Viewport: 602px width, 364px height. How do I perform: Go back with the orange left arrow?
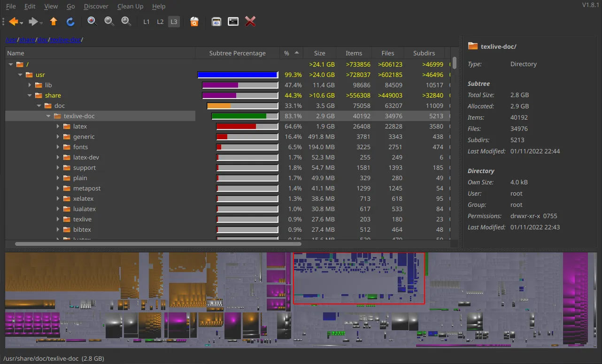(x=14, y=22)
